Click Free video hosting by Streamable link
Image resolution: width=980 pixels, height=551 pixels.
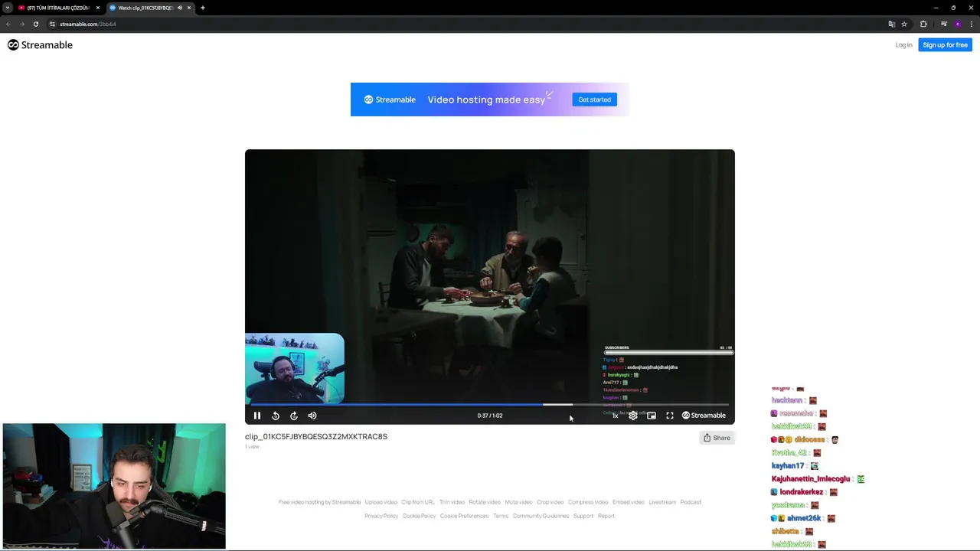(319, 502)
